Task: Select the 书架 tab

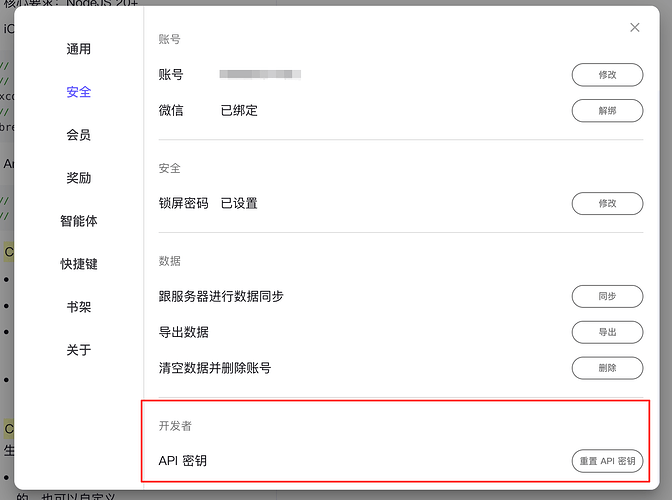Action: click(x=78, y=307)
